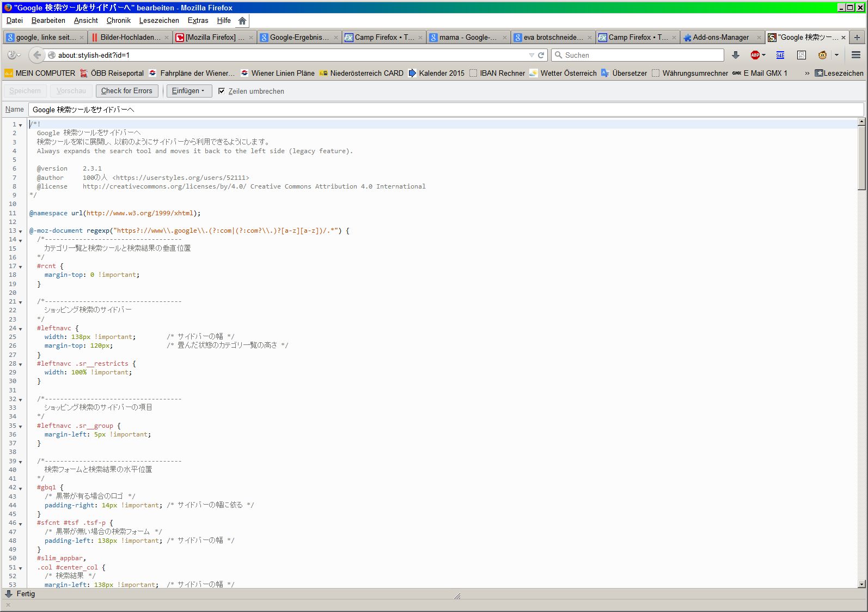The image size is (868, 612).
Task: Open the Adblock Plus dropdown arrow
Action: (x=763, y=55)
